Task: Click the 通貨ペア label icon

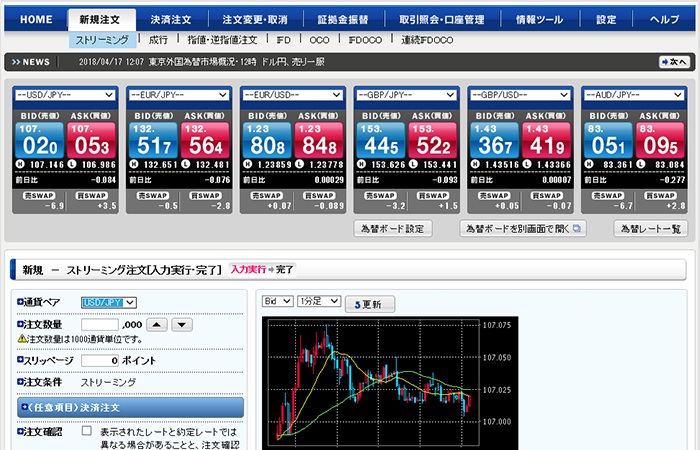Action: 20,302
